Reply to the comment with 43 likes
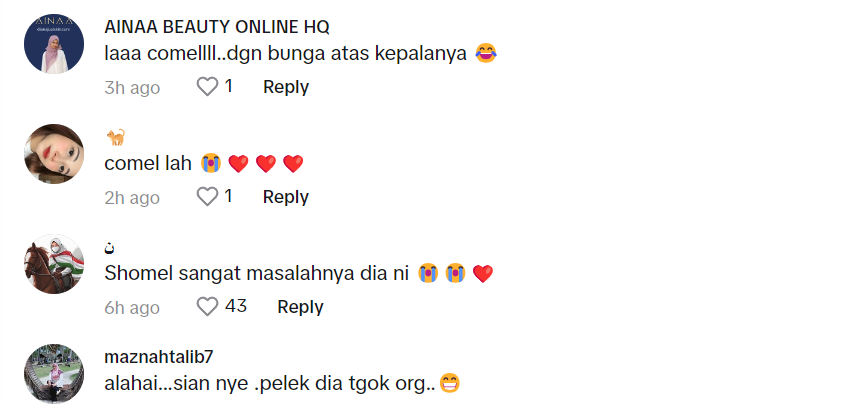This screenshot has height=406, width=845. 300,307
